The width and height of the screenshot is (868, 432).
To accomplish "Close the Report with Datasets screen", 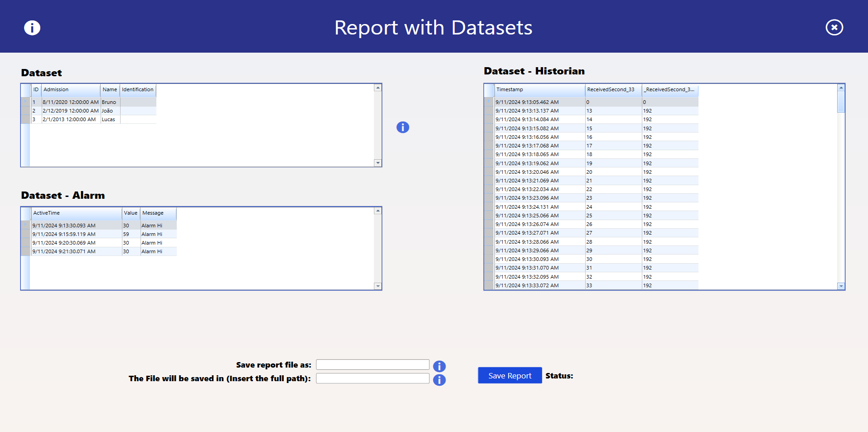I will coord(834,28).
